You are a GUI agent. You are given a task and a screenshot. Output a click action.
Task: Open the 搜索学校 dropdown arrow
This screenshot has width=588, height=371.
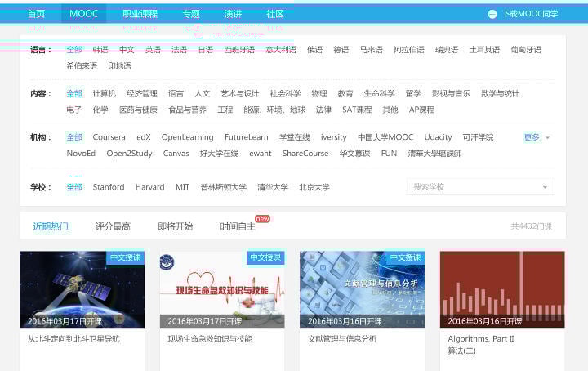(545, 187)
